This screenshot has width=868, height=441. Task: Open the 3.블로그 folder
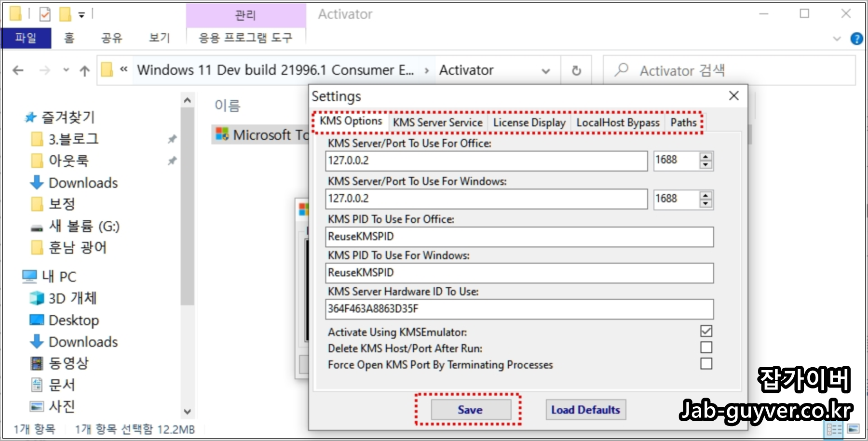(x=73, y=139)
